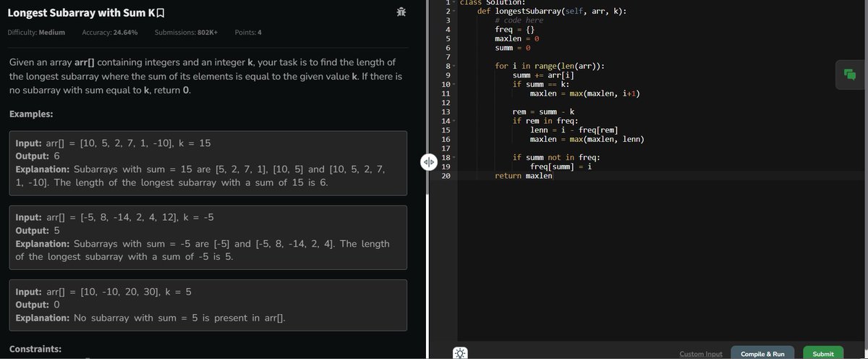Click the 'Difficulty: Medium' label
This screenshot has height=359, width=868.
(x=36, y=33)
